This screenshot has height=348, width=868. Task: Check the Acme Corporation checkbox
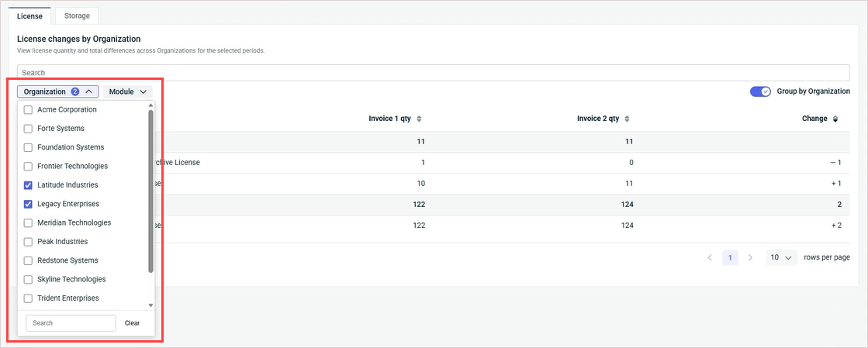[29, 109]
